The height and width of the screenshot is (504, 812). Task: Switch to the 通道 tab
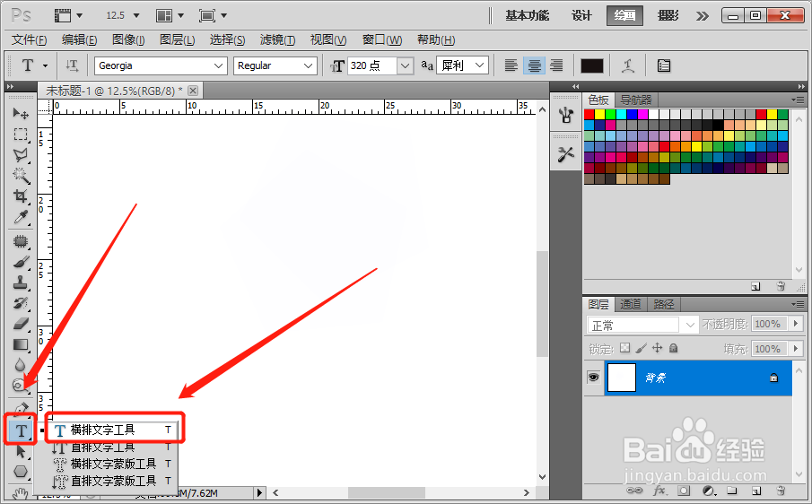(x=630, y=304)
